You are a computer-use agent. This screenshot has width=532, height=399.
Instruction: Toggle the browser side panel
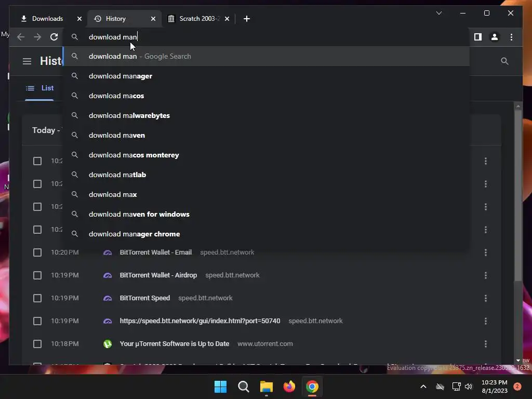478,37
